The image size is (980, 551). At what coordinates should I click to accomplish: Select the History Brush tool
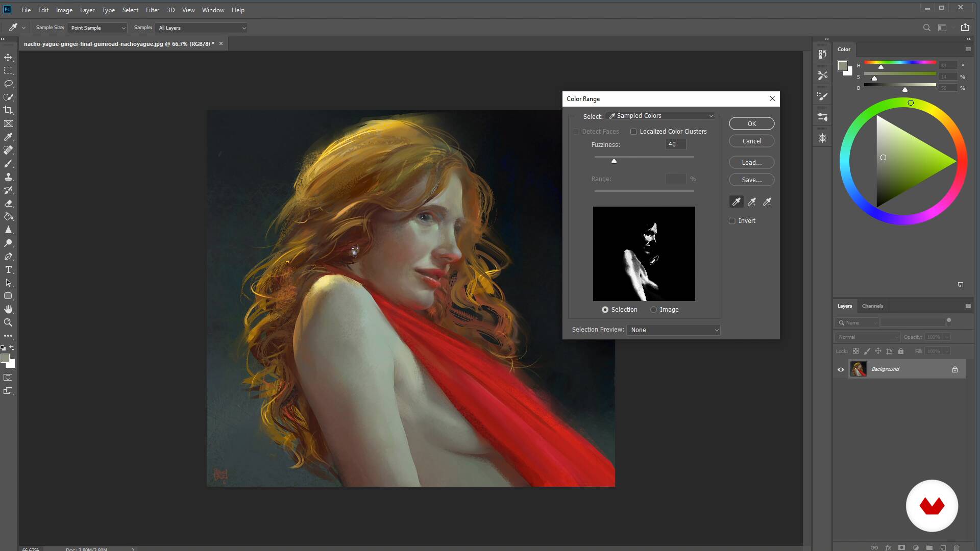tap(8, 190)
